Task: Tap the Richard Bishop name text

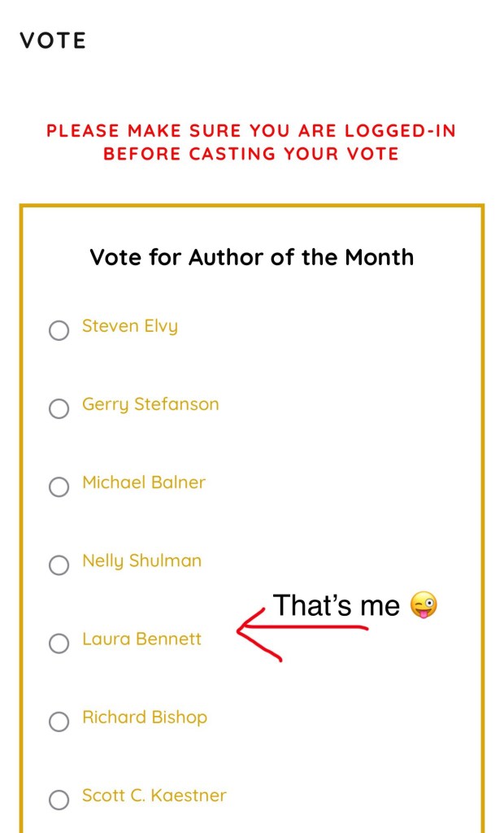Action: (x=145, y=717)
